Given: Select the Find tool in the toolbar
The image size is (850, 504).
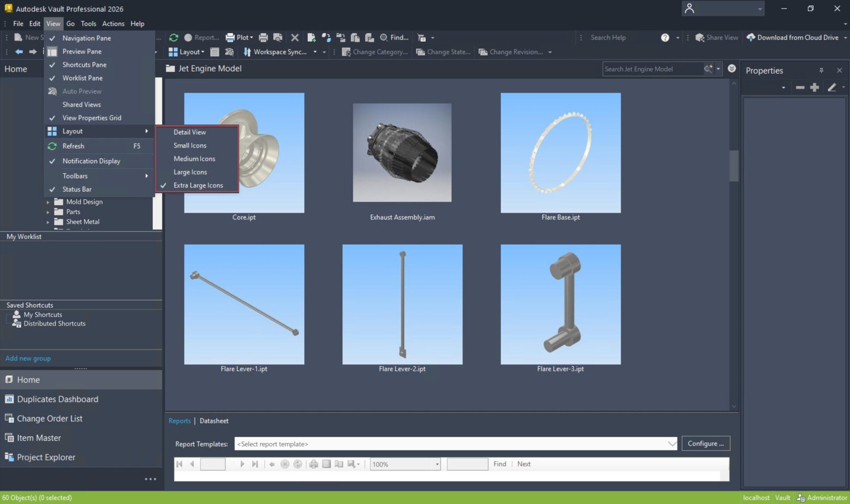Looking at the screenshot, I should [x=394, y=38].
